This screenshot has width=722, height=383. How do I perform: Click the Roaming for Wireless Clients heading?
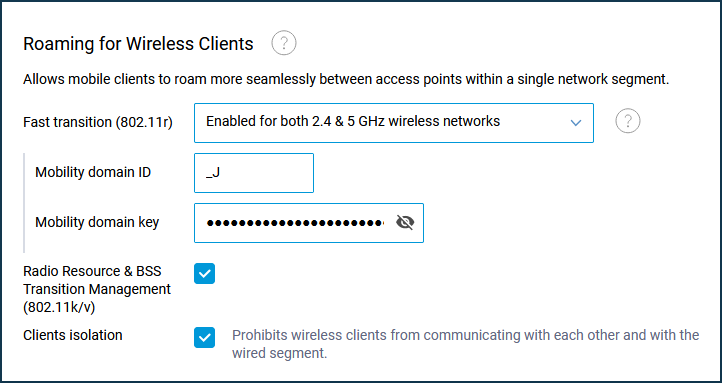138,44
